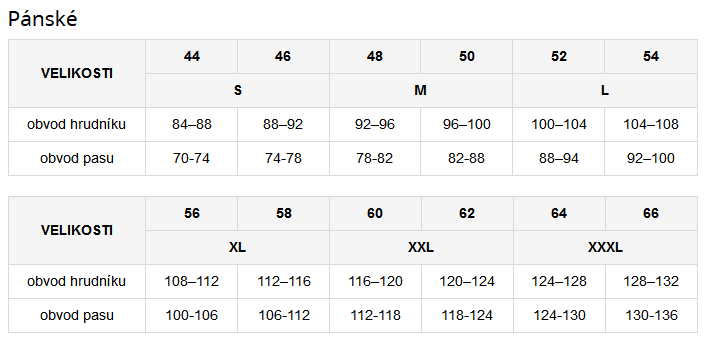Select the L size group cell

coord(605,91)
